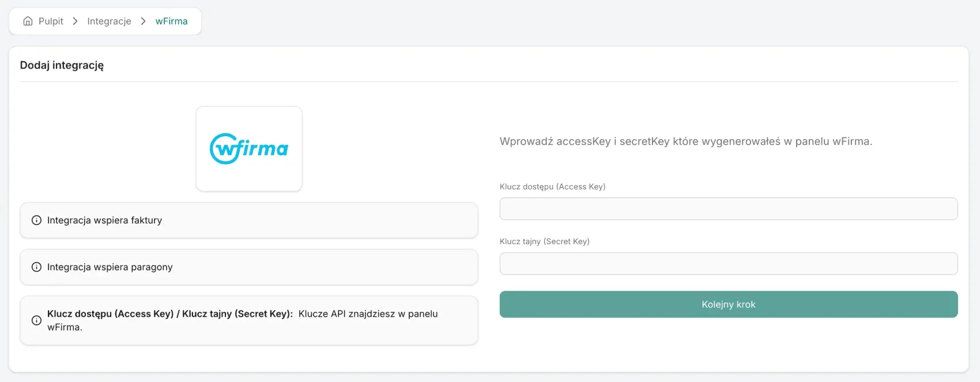Click the 'Klucz dostępu (Access Key)' field label
Screen dimensions: 980x382
(552, 186)
